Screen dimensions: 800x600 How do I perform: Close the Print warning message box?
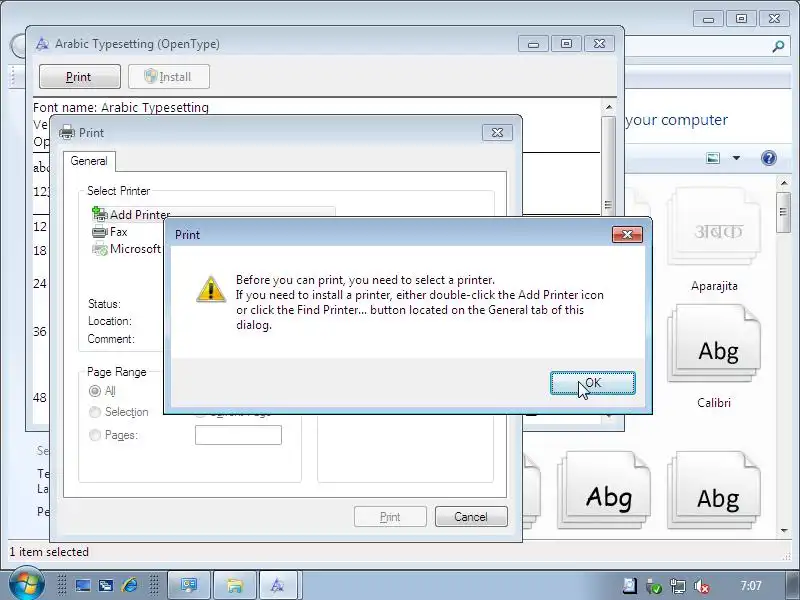click(x=627, y=234)
